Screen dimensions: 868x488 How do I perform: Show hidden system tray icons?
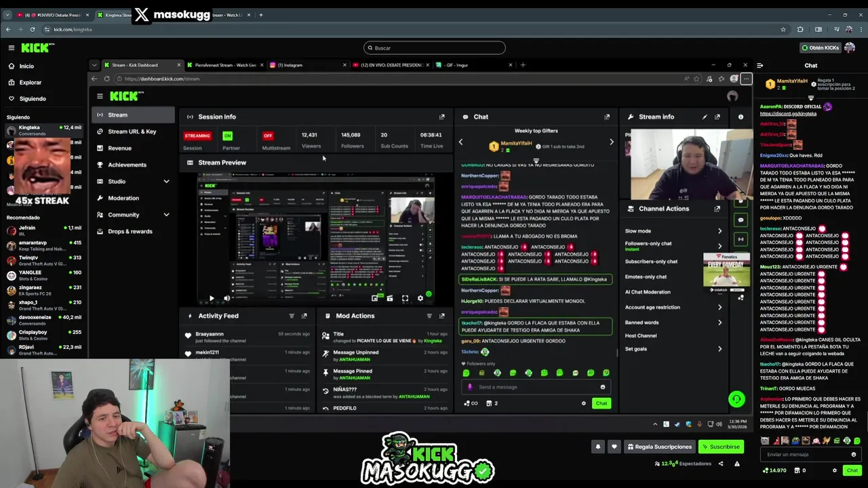(x=654, y=424)
